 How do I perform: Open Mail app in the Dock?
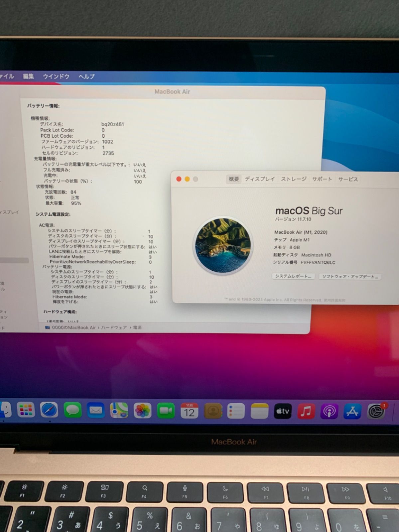[96, 411]
